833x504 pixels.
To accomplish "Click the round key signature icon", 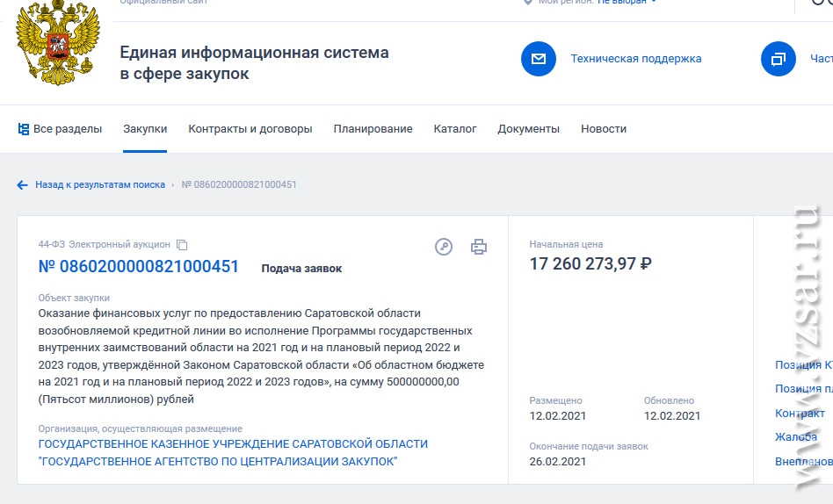I will click(444, 247).
